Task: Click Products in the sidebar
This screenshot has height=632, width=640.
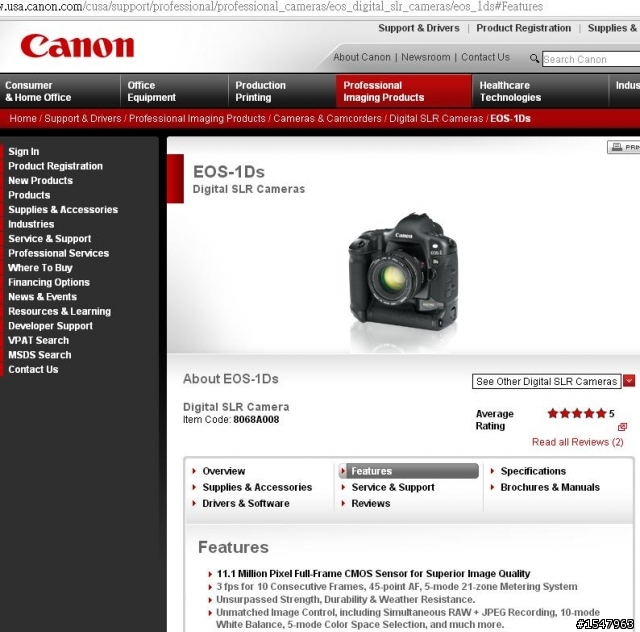Action: [29, 195]
